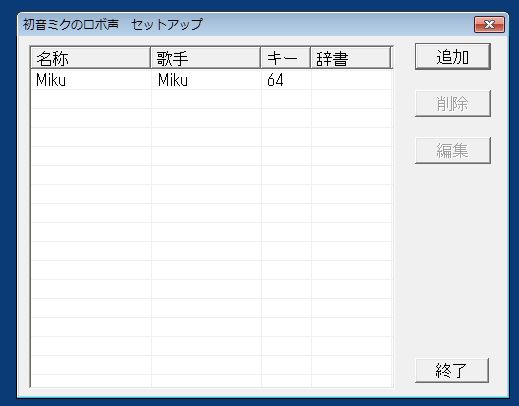Image resolution: width=519 pixels, height=406 pixels.
Task: Click the last empty row in the list
Action: pos(211,381)
